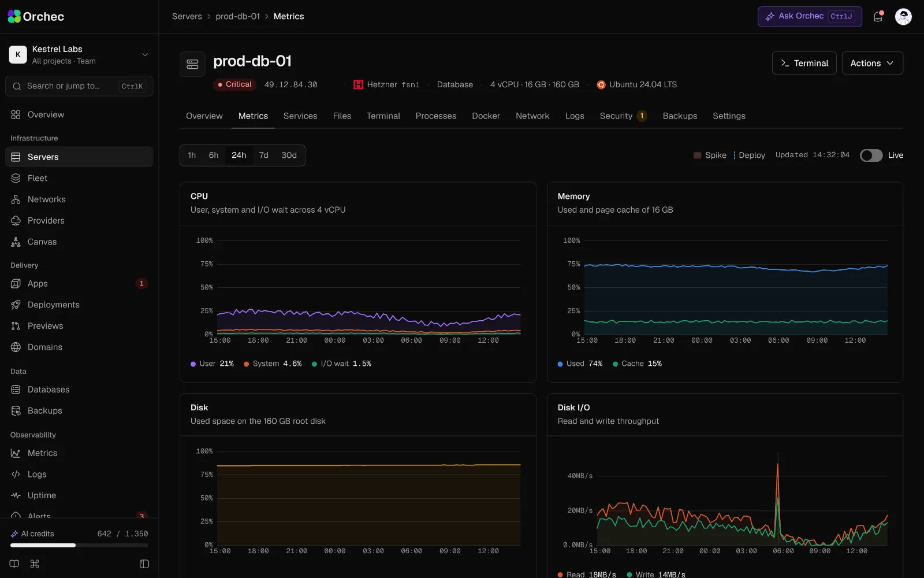Select the 1h time range
Viewport: 924px width, 578px height.
pyautogui.click(x=192, y=155)
